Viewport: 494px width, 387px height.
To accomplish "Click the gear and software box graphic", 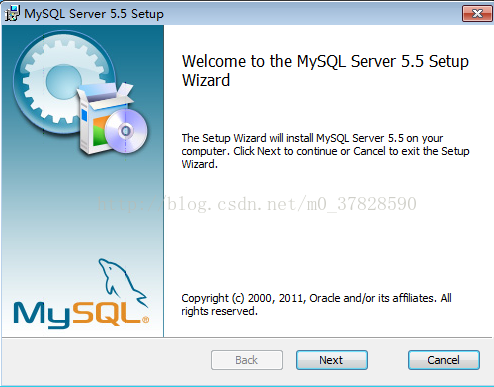I will point(80,93).
